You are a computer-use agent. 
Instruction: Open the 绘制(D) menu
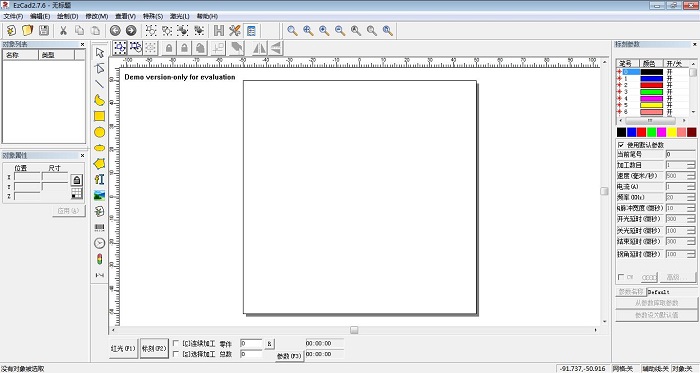point(67,16)
